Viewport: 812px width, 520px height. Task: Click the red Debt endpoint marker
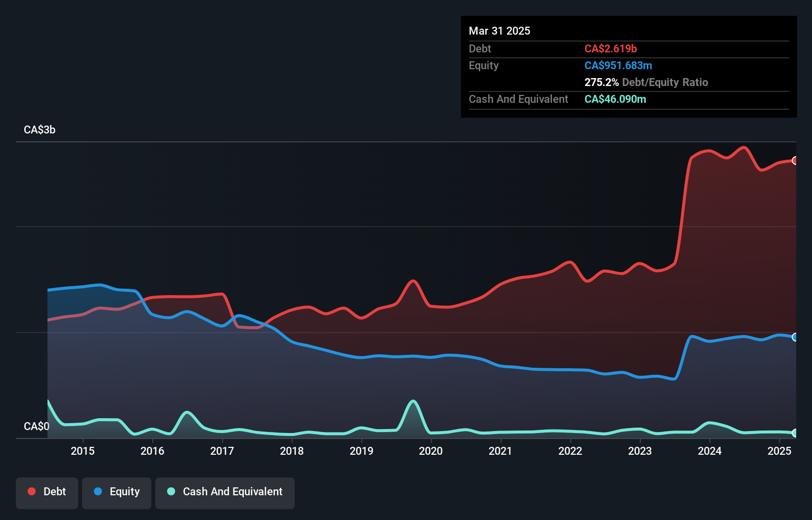coord(795,160)
